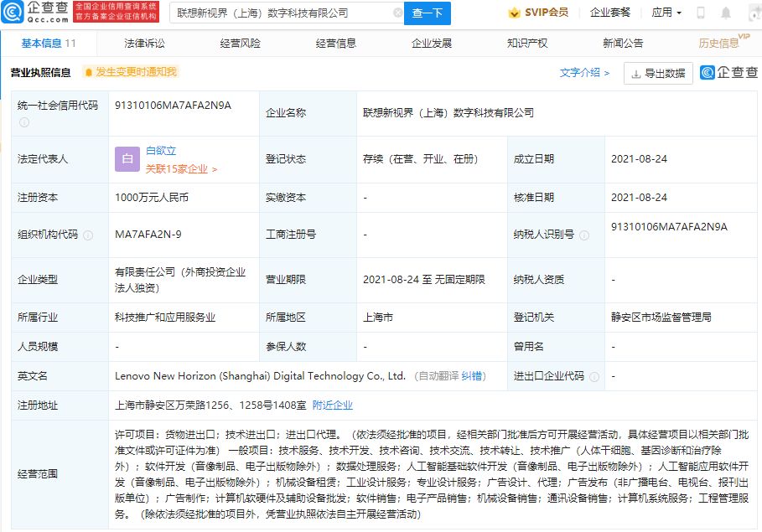
Task: Click the info icon under 统一社会信用代码
Action: coord(24,122)
